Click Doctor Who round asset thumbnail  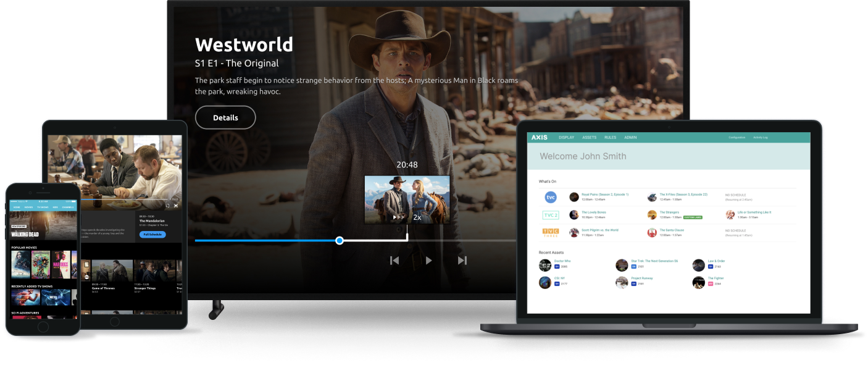(545, 265)
